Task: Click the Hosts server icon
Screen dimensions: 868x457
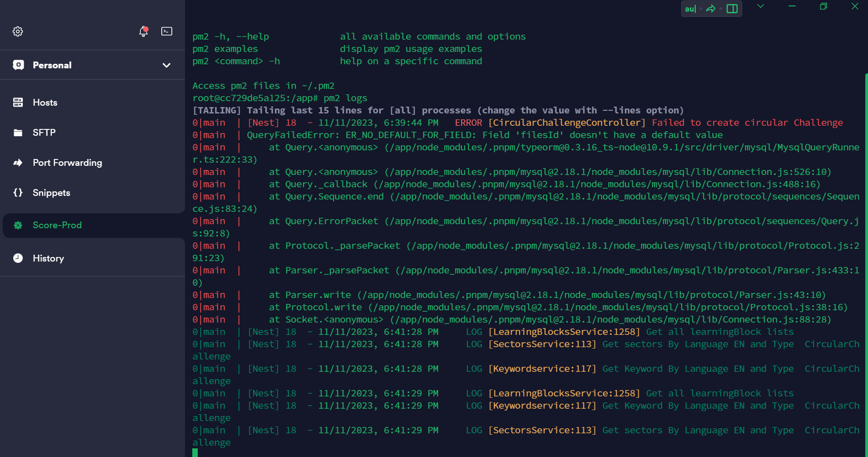Action: click(18, 103)
